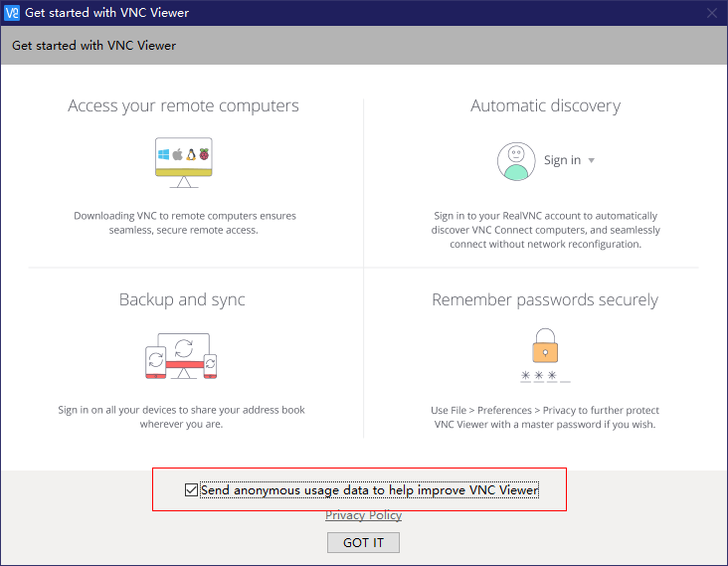Click the 'Send anonymous usage data' label
This screenshot has width=728, height=566.
[x=369, y=490]
